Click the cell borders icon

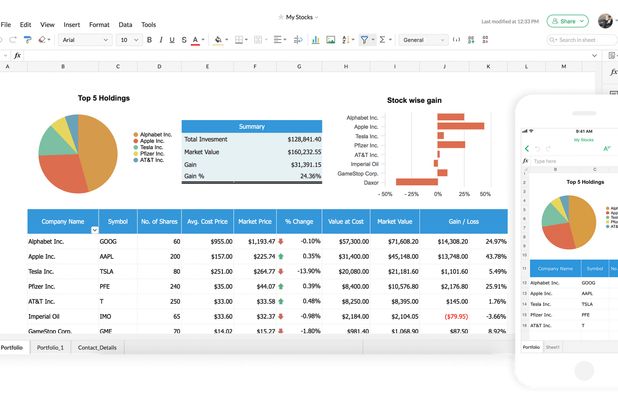[239, 40]
